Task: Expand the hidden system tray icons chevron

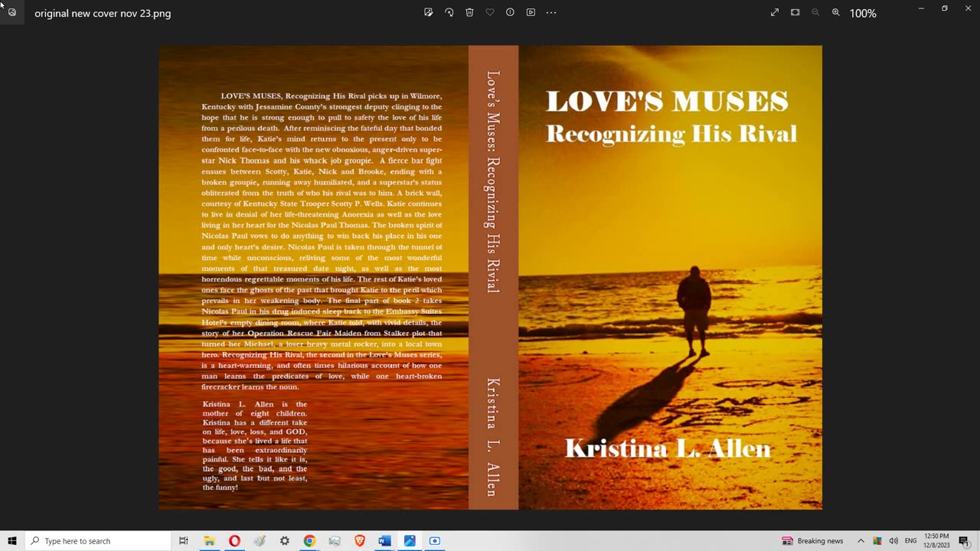Action: pos(861,541)
